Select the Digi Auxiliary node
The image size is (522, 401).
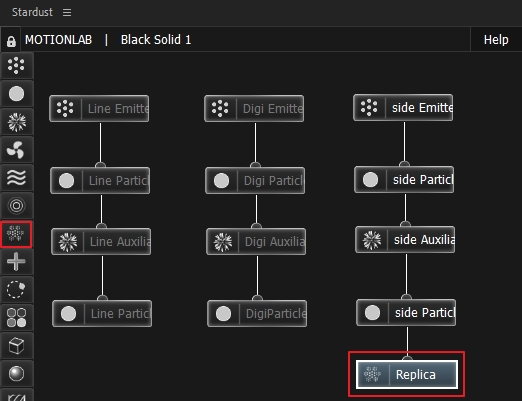point(256,242)
